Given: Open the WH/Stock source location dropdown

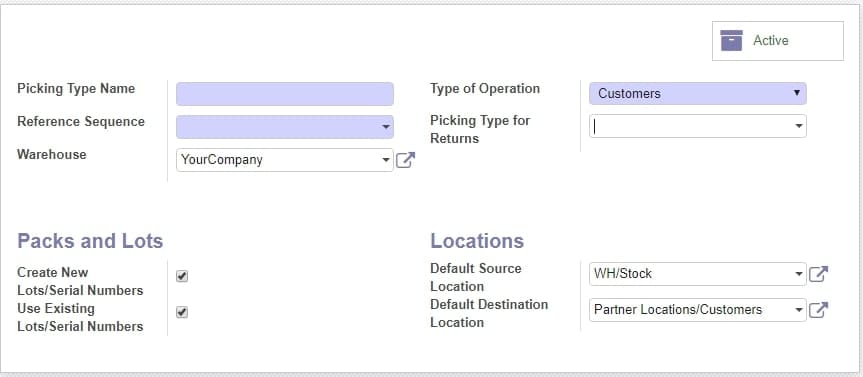Looking at the screenshot, I should pos(698,274).
